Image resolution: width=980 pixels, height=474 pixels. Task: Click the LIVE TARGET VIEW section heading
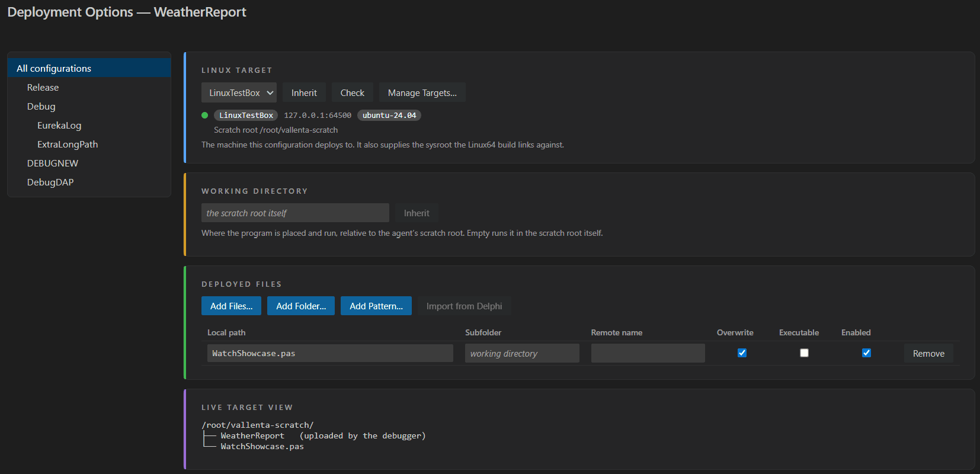point(247,407)
